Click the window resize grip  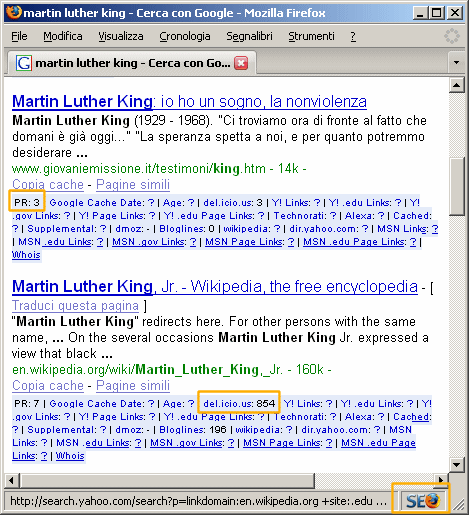(x=459, y=505)
